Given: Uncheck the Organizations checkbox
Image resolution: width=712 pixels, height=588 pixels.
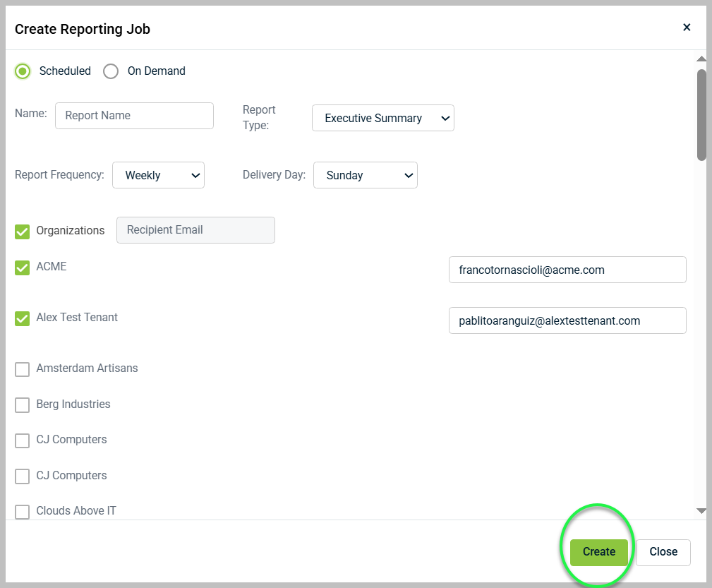Looking at the screenshot, I should tap(21, 231).
